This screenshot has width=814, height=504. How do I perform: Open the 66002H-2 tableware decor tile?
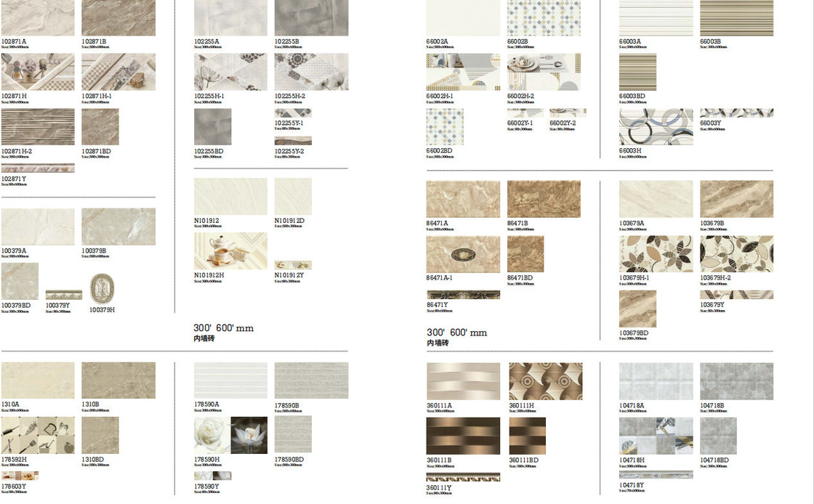(x=544, y=72)
